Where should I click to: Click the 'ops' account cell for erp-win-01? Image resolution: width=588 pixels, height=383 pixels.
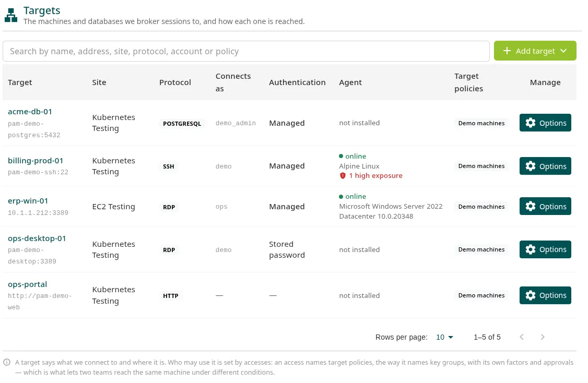(x=221, y=207)
